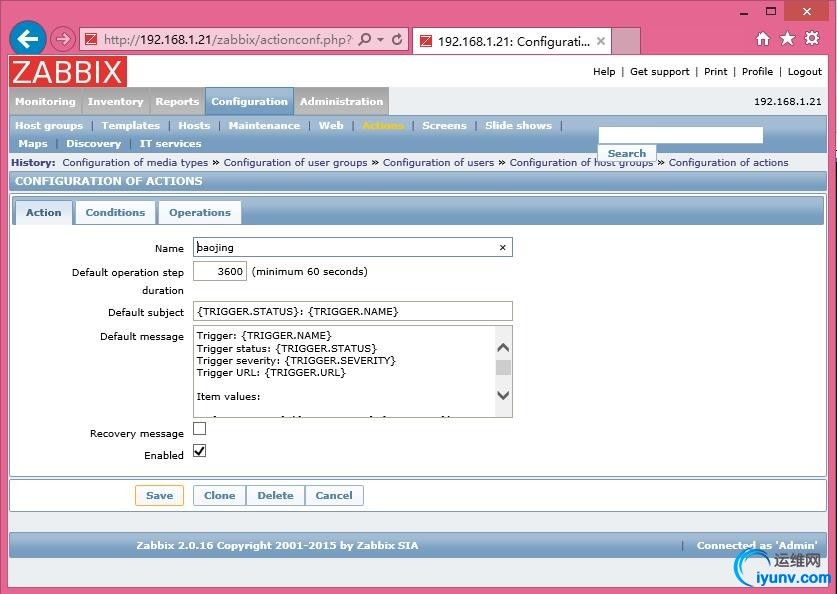837x594 pixels.
Task: Switch to the Conditions tab
Action: click(115, 212)
